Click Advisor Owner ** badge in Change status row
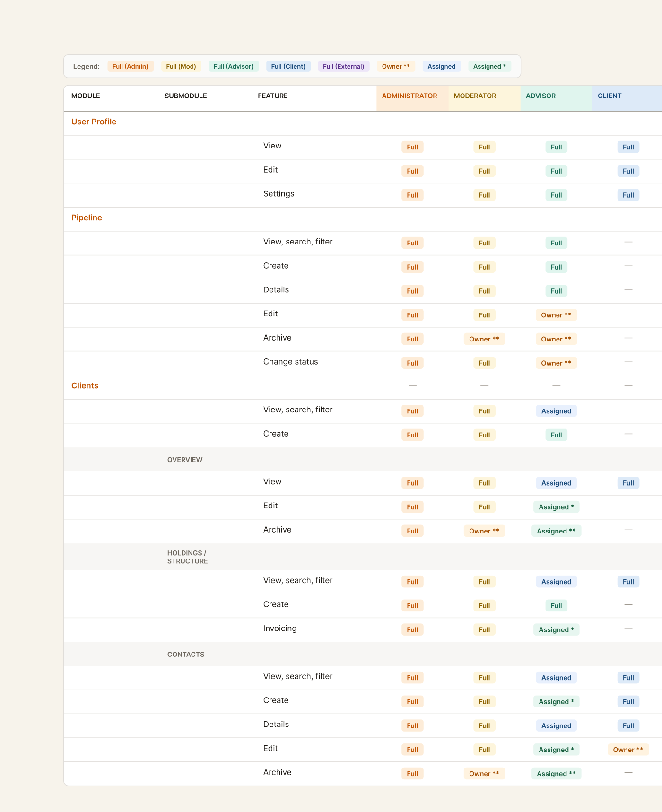Screen dimensions: 662x812 556,363
